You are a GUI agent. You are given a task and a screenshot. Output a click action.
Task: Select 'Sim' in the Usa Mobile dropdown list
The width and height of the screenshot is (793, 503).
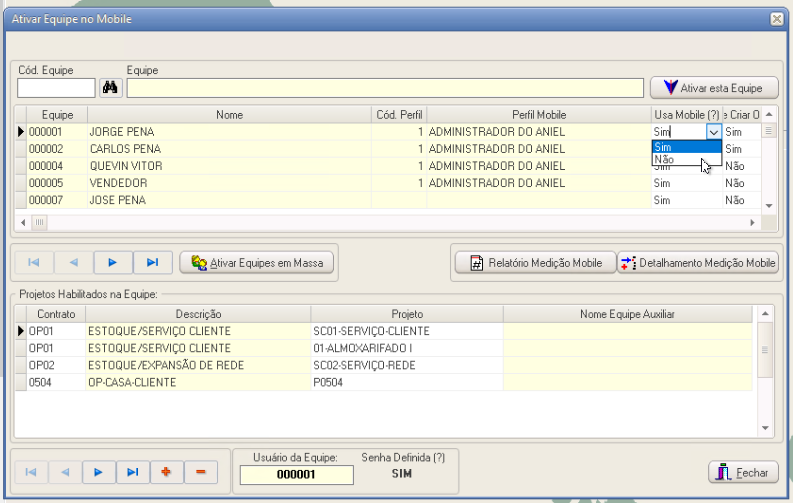(x=685, y=146)
